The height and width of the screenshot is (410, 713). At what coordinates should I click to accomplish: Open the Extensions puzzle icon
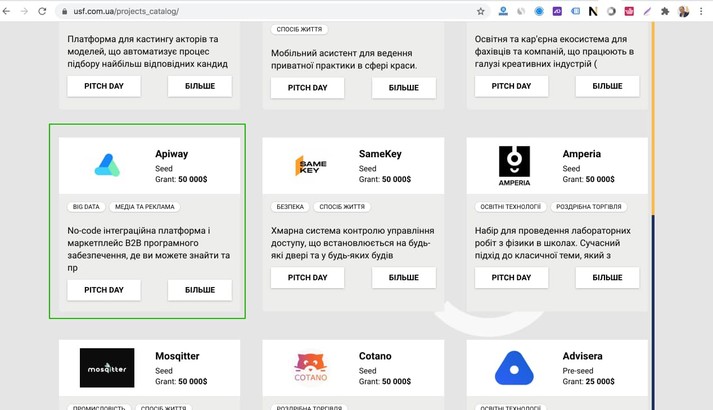pos(665,11)
